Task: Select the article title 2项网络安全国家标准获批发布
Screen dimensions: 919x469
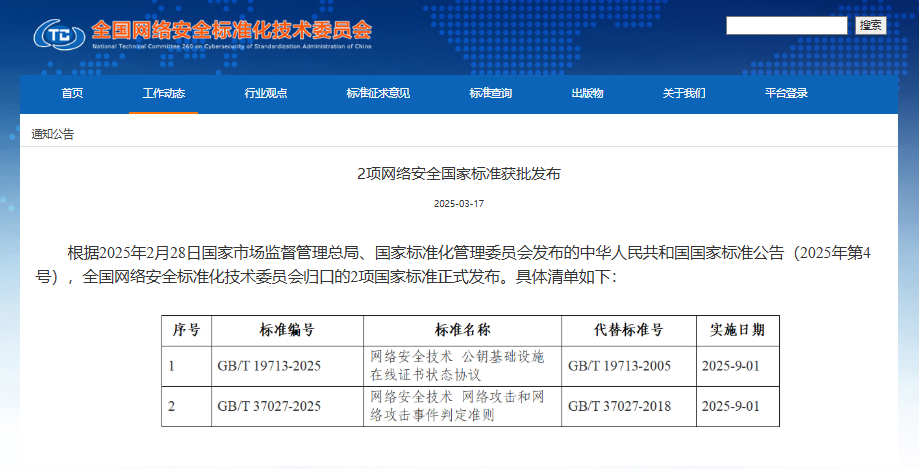Action: (x=459, y=174)
